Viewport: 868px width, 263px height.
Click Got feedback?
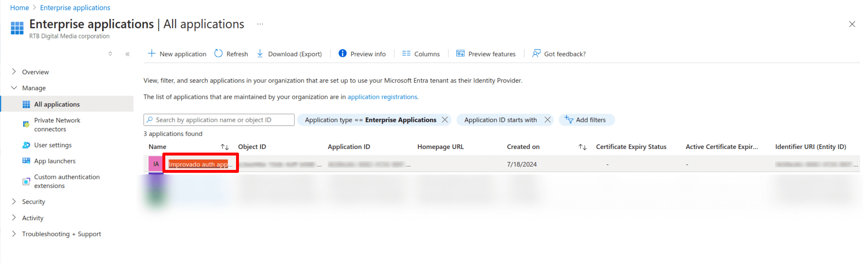click(x=559, y=54)
